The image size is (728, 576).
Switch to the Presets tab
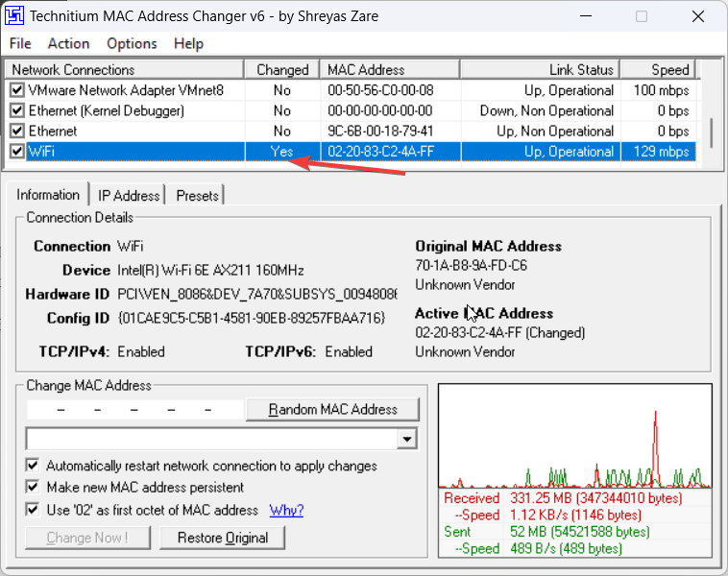pos(197,196)
